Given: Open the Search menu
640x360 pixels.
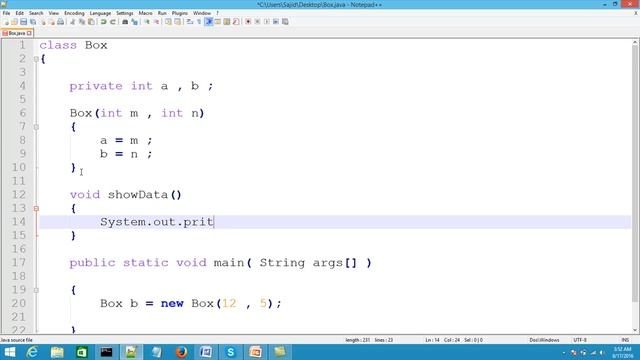Looking at the screenshot, I should click(36, 13).
